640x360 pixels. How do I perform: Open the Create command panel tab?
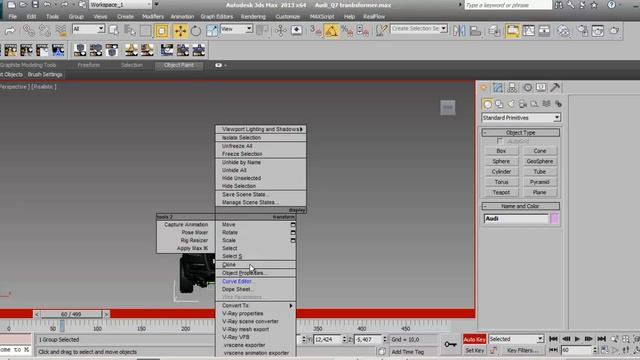pyautogui.click(x=484, y=87)
